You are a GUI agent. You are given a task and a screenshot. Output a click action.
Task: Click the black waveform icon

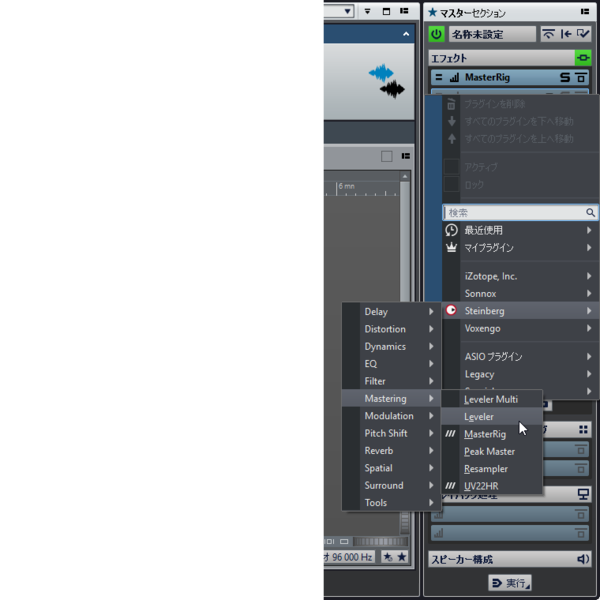click(392, 90)
